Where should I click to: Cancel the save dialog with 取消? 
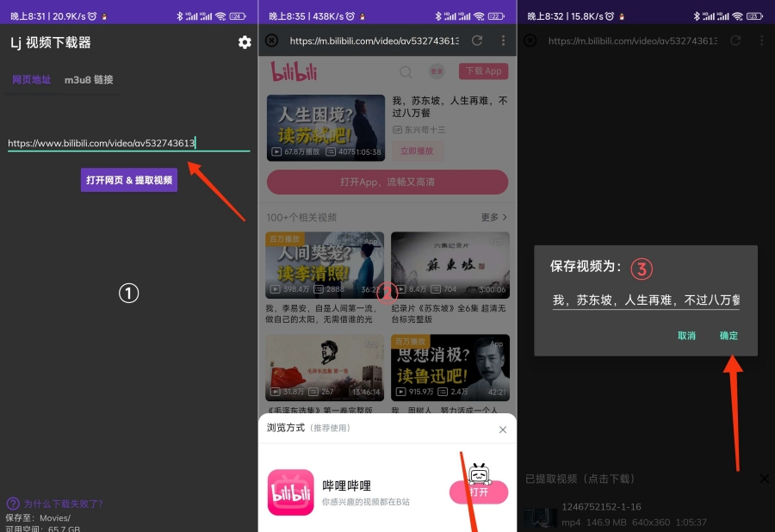tap(686, 336)
